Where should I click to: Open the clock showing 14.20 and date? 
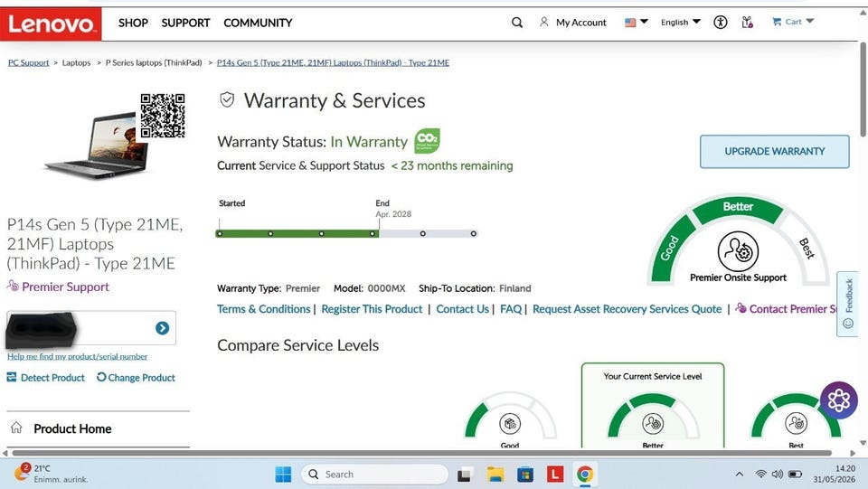835,474
